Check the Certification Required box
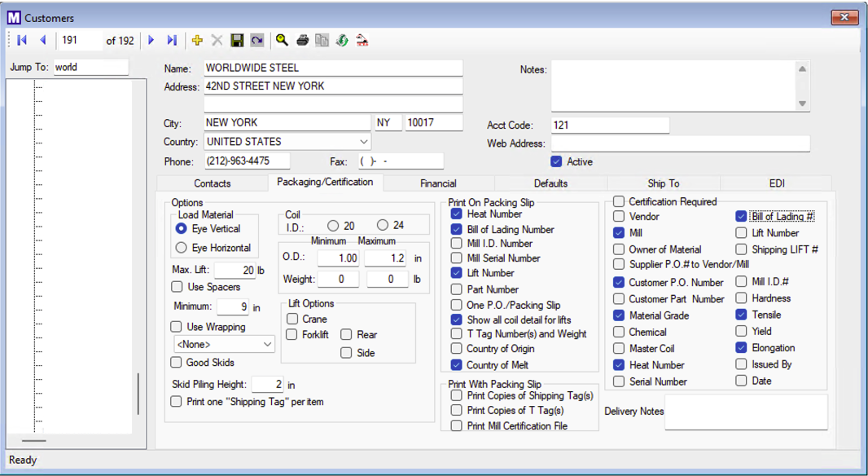868x476 pixels. [x=619, y=201]
